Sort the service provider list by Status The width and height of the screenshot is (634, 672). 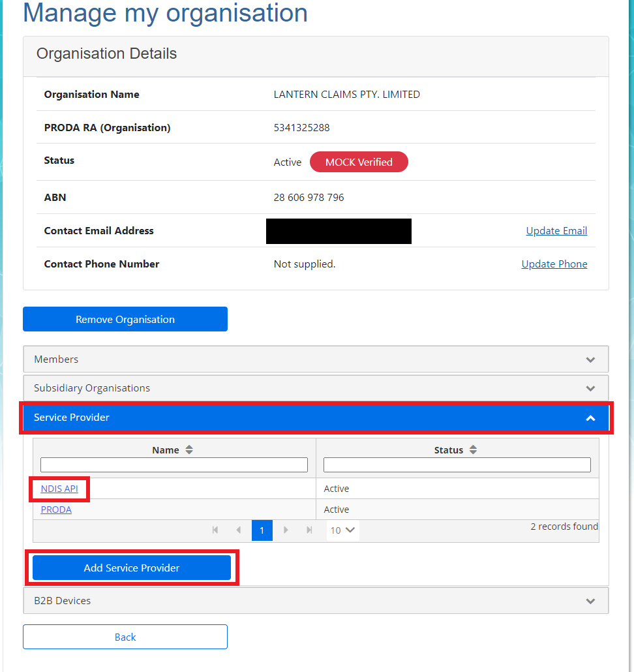coord(474,449)
